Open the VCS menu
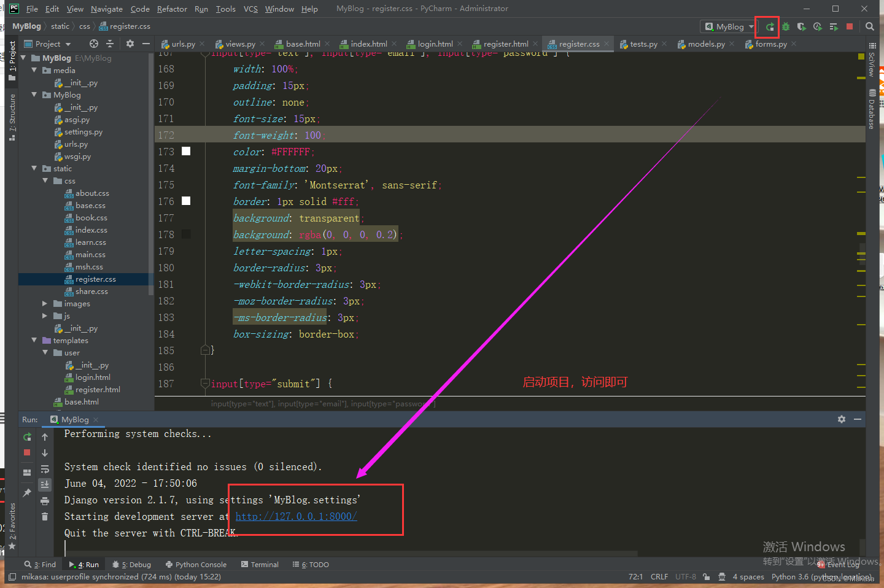The height and width of the screenshot is (588, 884). click(250, 9)
